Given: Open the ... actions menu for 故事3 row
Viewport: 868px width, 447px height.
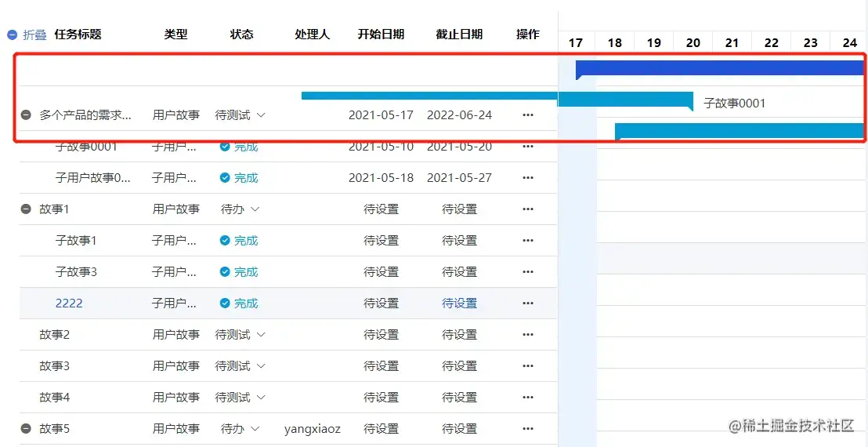Looking at the screenshot, I should [527, 366].
